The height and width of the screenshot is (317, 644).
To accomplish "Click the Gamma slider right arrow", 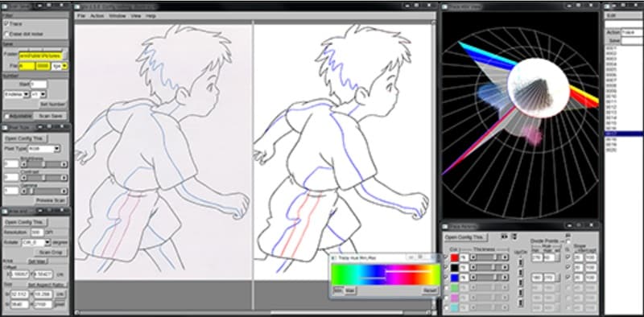I will (x=64, y=191).
